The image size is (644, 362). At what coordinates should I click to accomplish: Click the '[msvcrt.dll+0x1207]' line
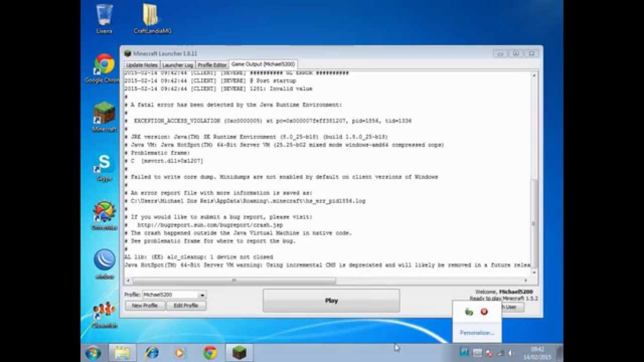tap(164, 161)
